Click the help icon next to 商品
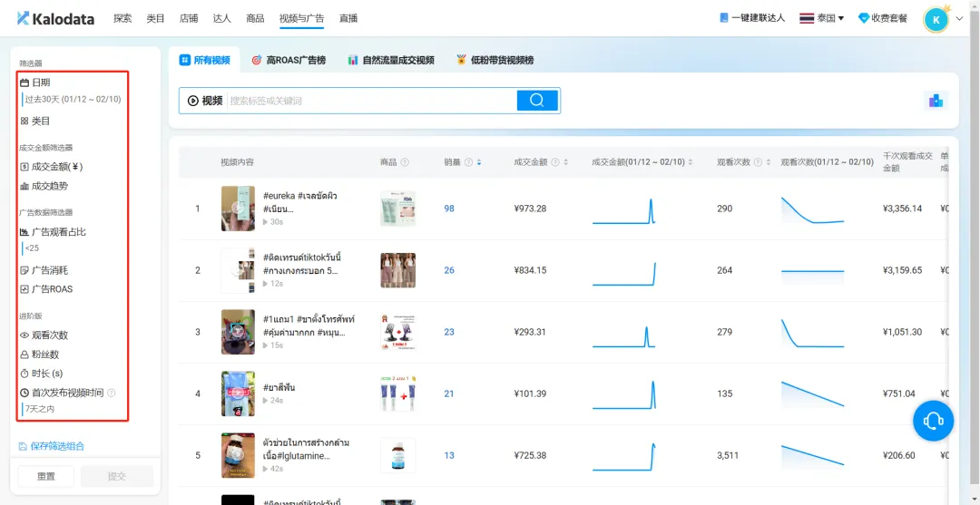Viewport: 980px width, 505px height. (x=405, y=162)
